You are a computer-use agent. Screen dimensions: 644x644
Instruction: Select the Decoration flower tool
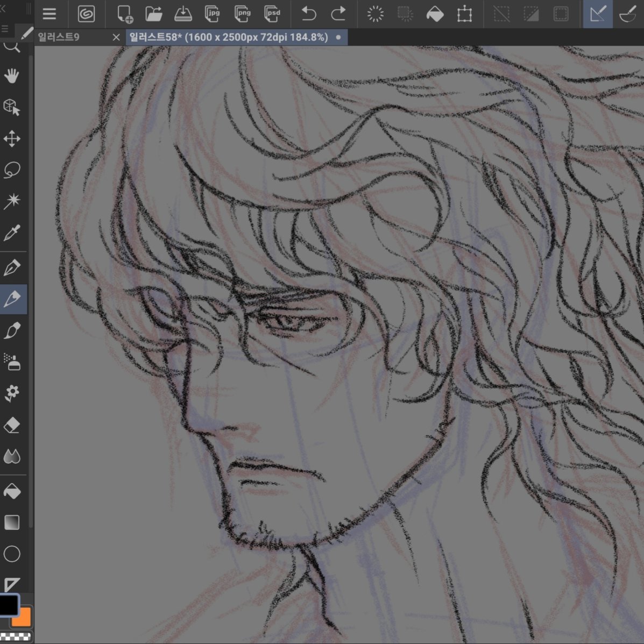[x=12, y=393]
